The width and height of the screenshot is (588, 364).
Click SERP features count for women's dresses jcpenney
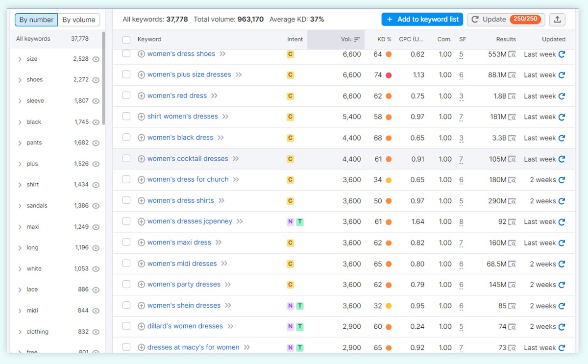461,222
